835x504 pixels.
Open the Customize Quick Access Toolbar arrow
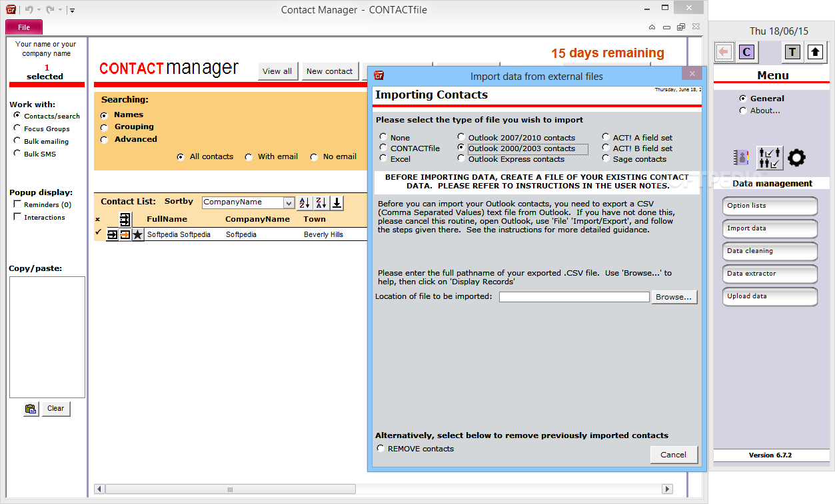tap(72, 10)
